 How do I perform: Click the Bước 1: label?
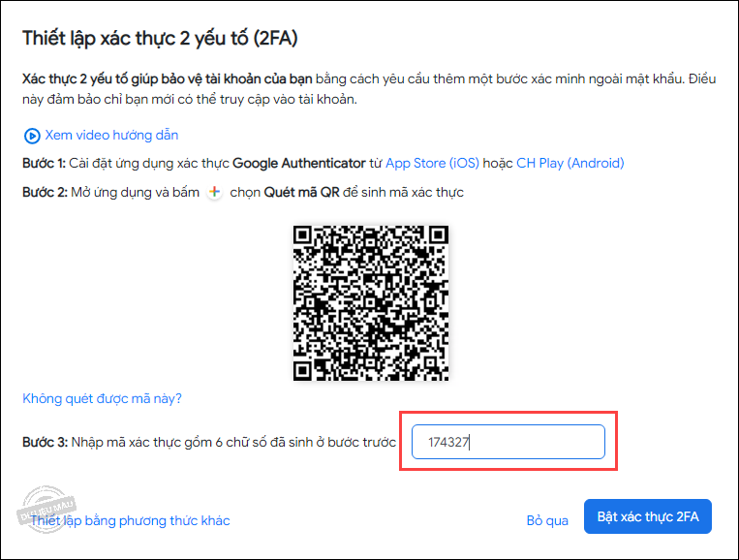(x=44, y=163)
